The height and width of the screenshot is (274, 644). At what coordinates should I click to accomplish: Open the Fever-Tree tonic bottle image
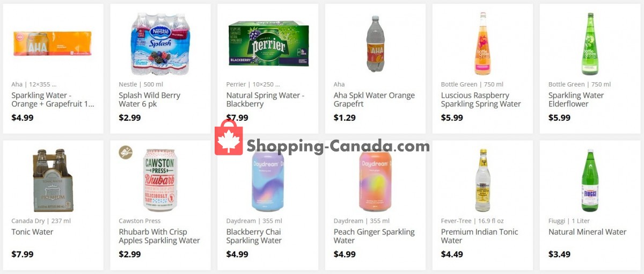[x=482, y=181]
